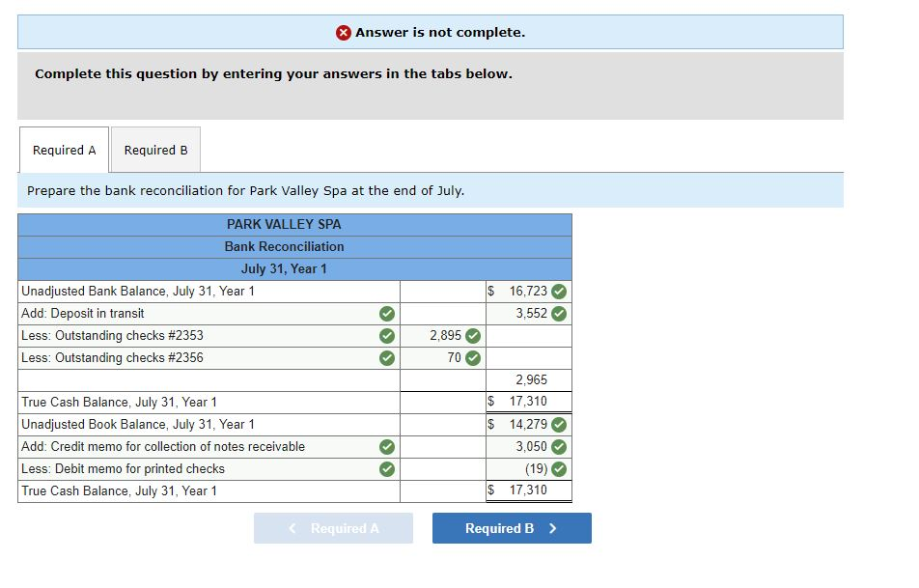Click Unadjusted Bank Balance, July 31, Year 1 label
The height and width of the screenshot is (588, 919).
coord(138,292)
